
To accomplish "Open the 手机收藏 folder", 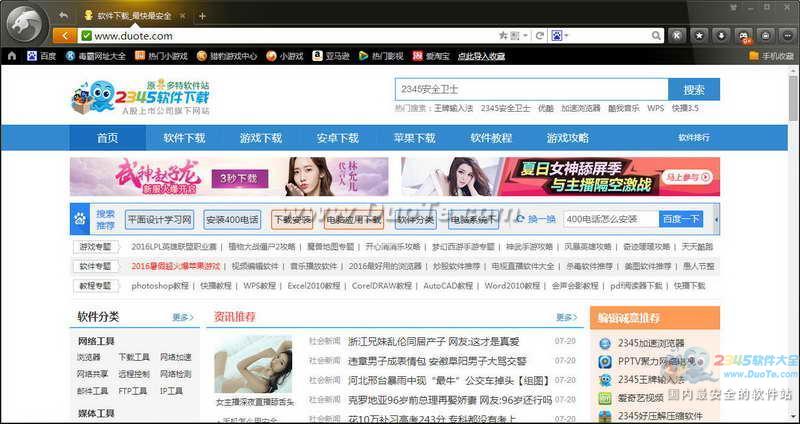I will tap(772, 56).
